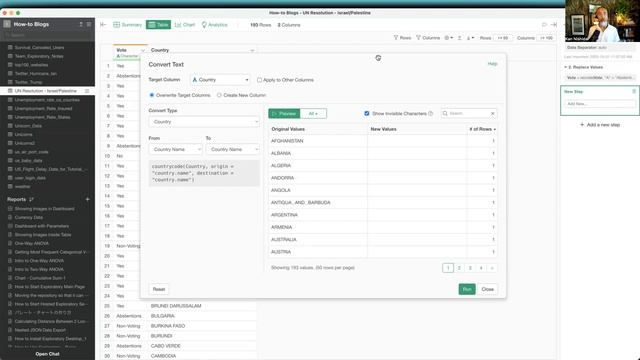The image size is (640, 360).
Task: Select the weather data frame icon
Action: click(x=10, y=187)
